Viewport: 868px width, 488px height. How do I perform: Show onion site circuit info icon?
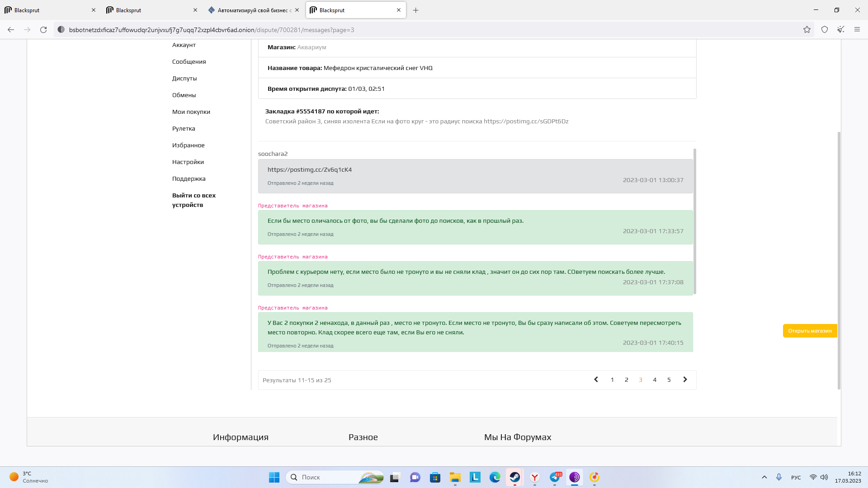61,30
